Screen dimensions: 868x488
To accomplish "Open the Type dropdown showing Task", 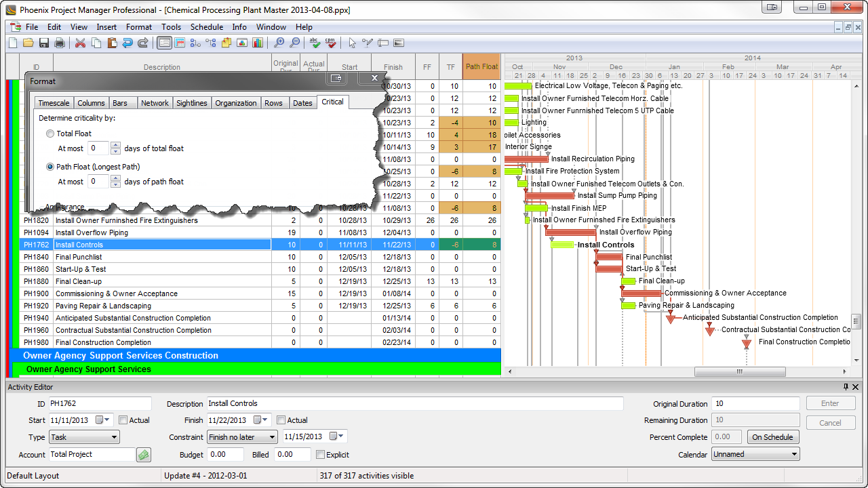I will 84,437.
